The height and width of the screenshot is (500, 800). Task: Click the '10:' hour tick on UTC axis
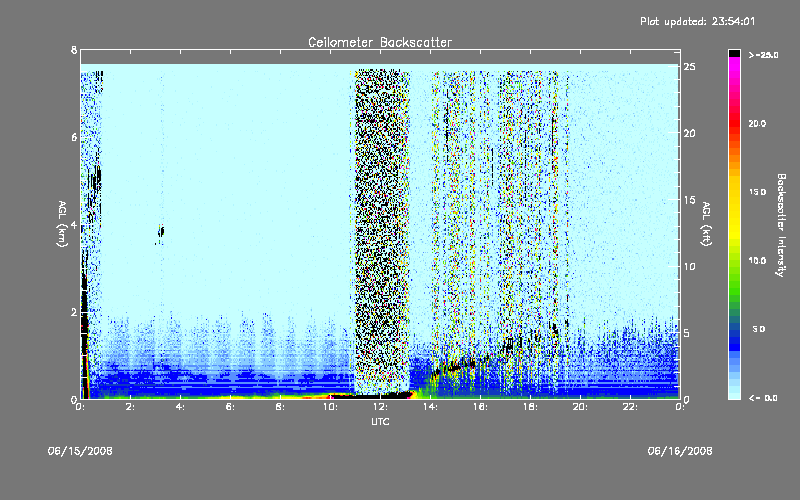(x=330, y=407)
